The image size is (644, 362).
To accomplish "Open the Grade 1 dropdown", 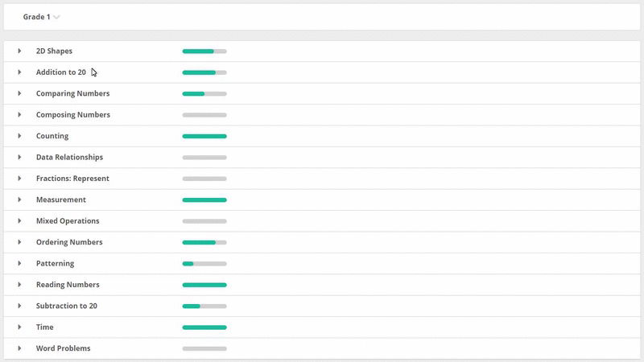I will tap(41, 17).
